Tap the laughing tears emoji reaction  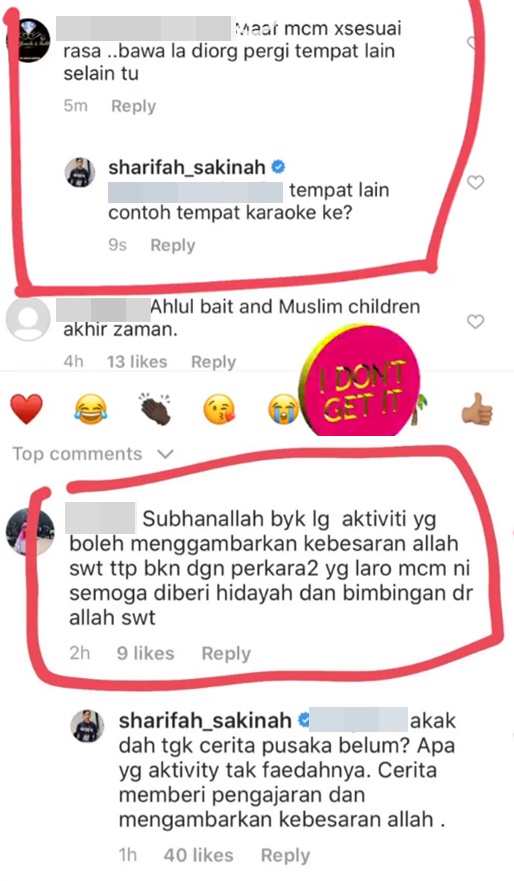click(x=90, y=409)
